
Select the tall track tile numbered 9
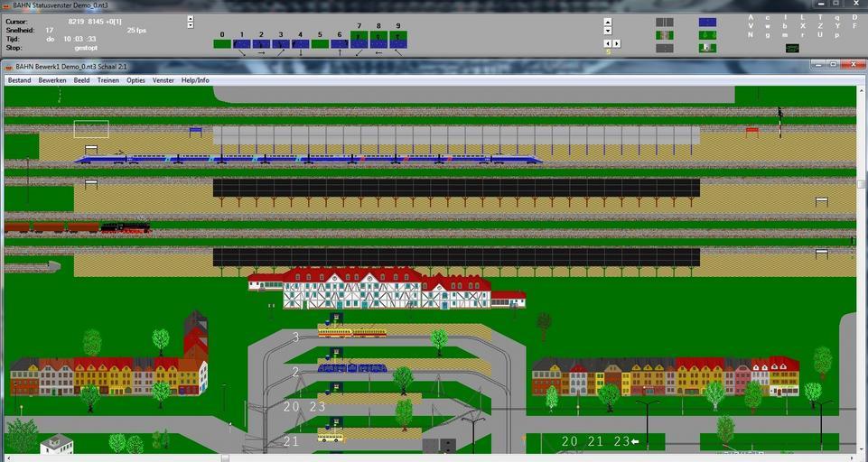(398, 40)
